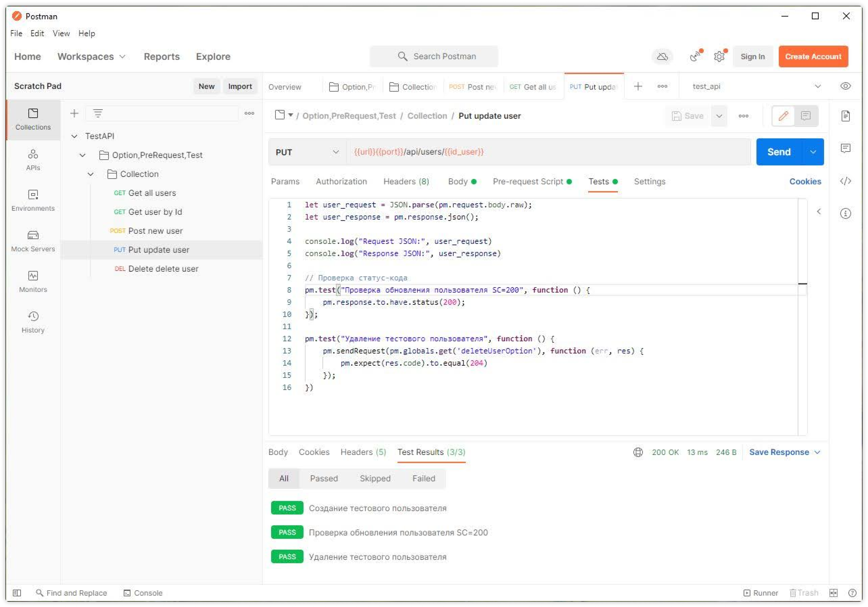Click environment quick look eye icon
Image resolution: width=868 pixels, height=607 pixels.
[845, 86]
